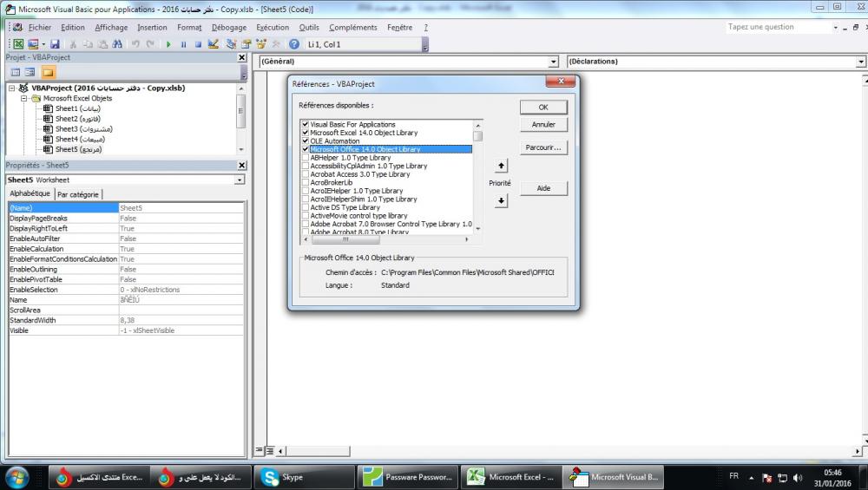Open Properties Window toolbar icon
The width and height of the screenshot is (868, 490).
(247, 44)
